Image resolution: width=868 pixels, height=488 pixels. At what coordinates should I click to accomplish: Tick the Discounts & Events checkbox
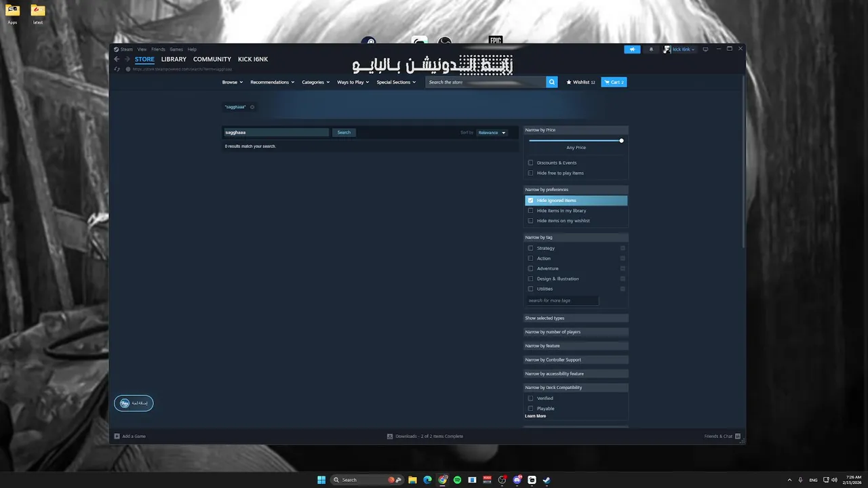pyautogui.click(x=530, y=163)
